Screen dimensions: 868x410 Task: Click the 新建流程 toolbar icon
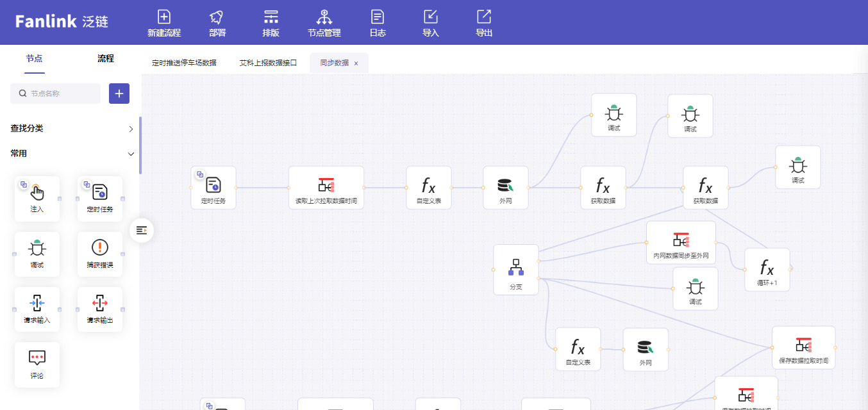164,18
